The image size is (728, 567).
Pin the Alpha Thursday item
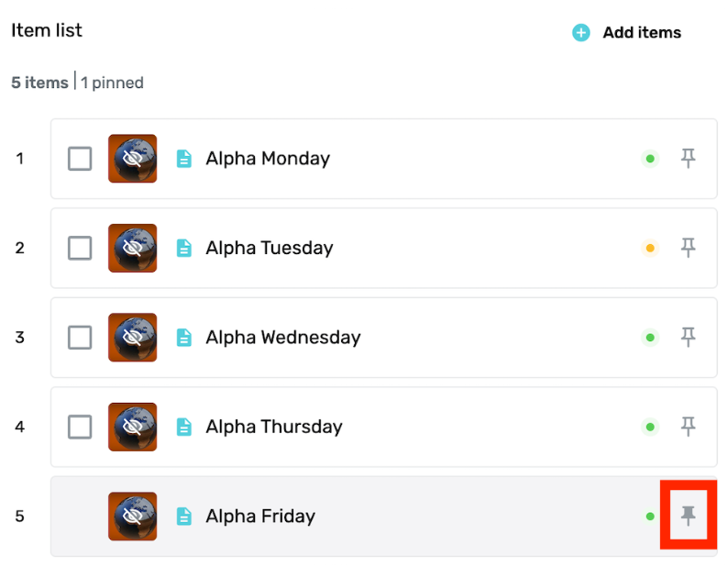point(688,427)
